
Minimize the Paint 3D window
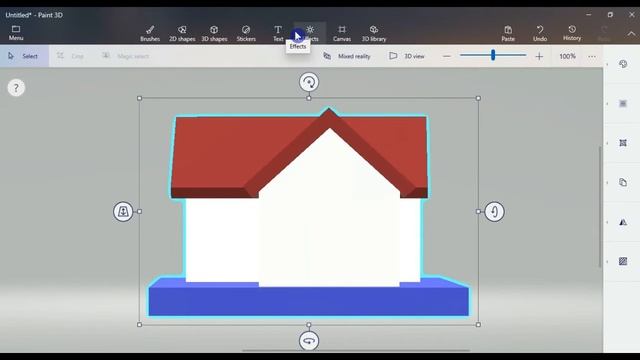[x=589, y=15]
